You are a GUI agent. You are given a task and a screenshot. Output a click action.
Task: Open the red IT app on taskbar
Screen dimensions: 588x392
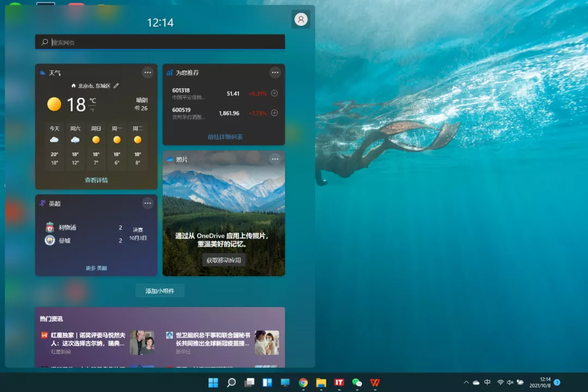point(339,382)
